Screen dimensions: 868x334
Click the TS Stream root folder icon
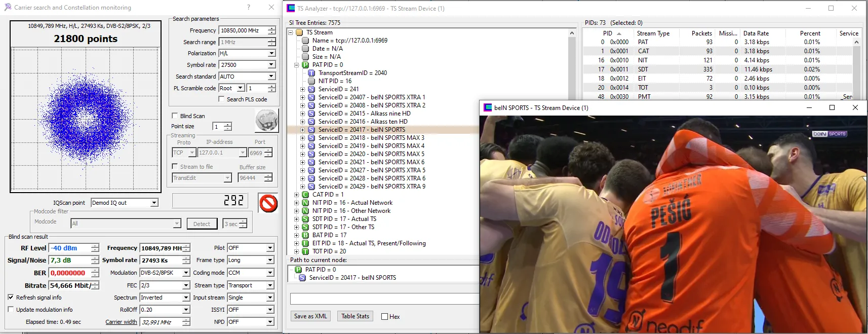tap(299, 32)
